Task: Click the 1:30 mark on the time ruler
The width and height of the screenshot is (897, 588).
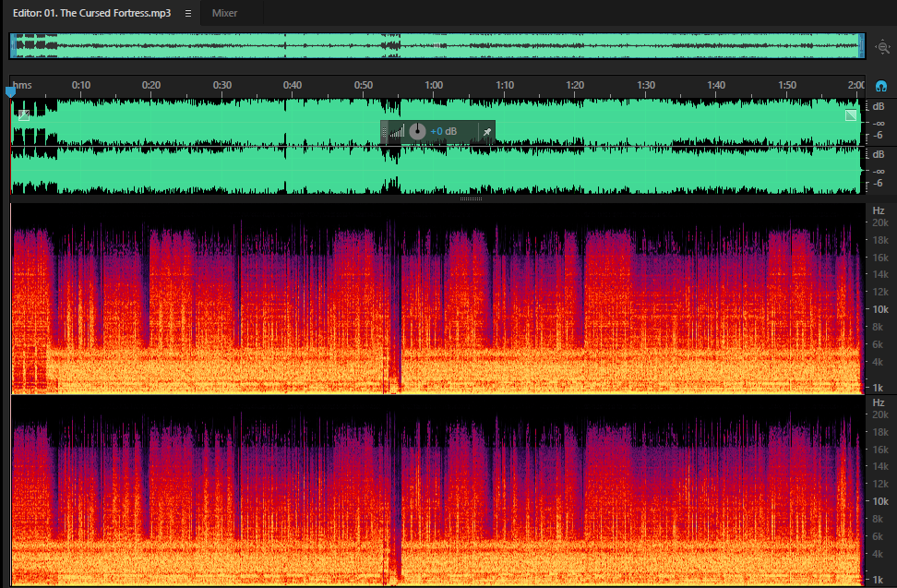Action: [x=646, y=85]
